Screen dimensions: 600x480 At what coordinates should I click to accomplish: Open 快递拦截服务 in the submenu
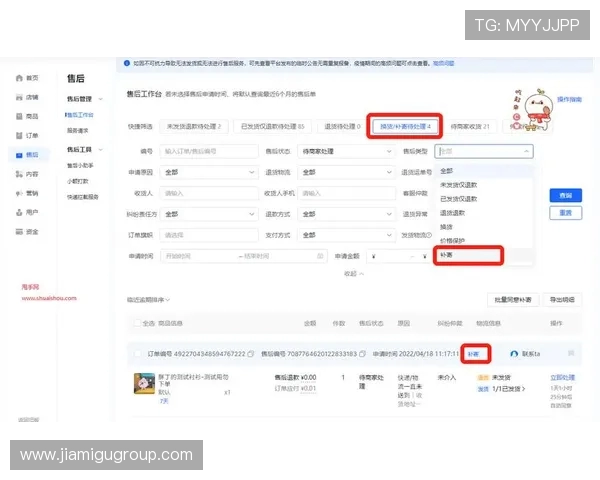pyautogui.click(x=83, y=197)
